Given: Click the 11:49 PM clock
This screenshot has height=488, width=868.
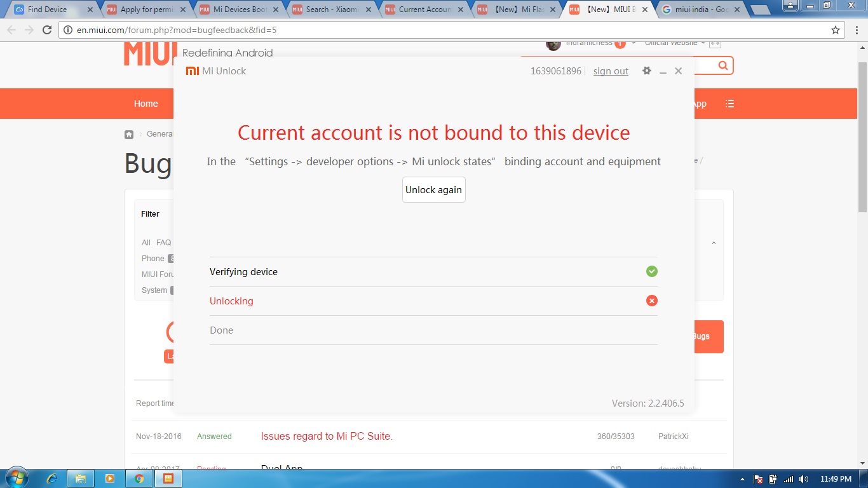Looking at the screenshot, I should (x=836, y=479).
